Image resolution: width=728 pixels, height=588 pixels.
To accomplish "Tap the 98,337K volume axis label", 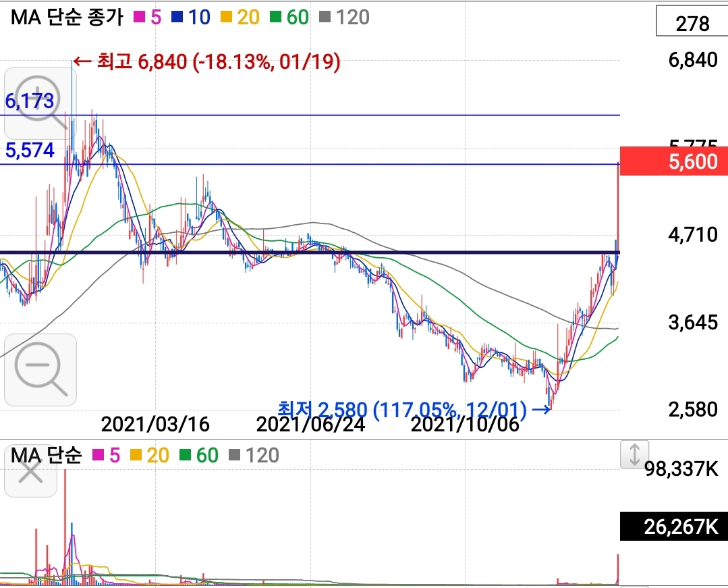I will [681, 469].
